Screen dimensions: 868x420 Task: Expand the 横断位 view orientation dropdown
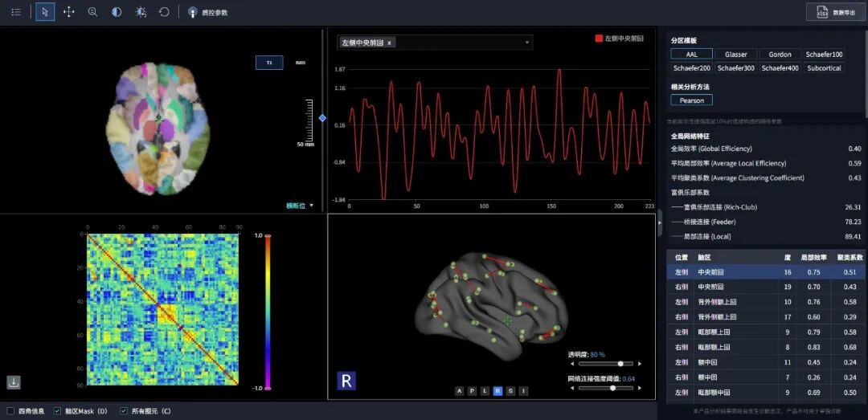[300, 206]
